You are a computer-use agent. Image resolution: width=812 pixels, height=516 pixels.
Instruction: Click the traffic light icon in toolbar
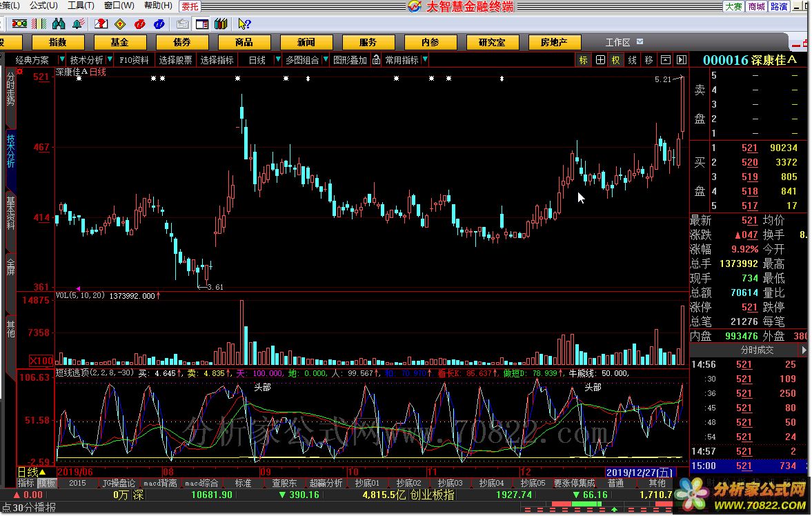pos(20,24)
